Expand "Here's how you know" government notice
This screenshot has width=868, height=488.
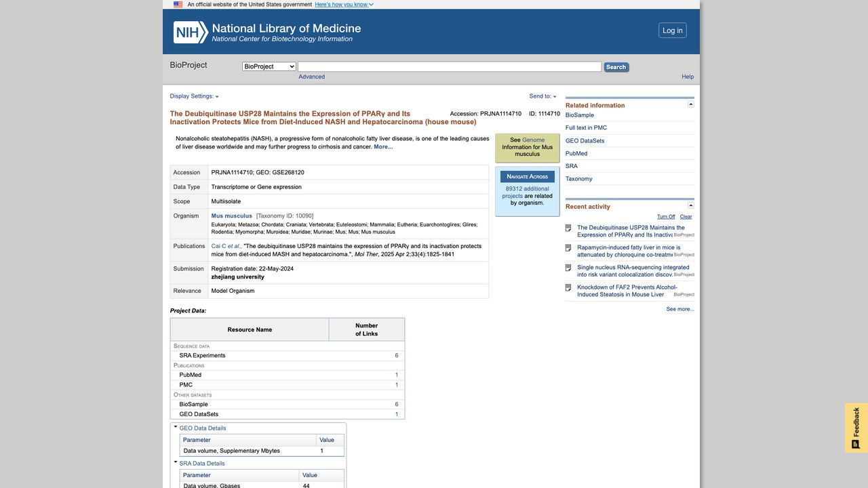(344, 5)
